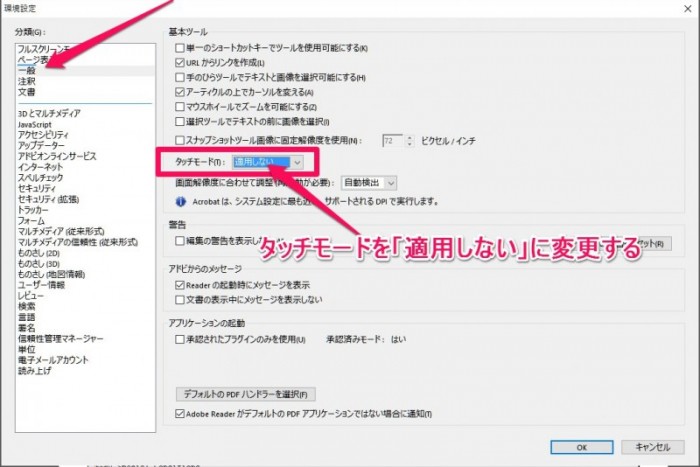The height and width of the screenshot is (467, 700).
Task: Select 信頼性管理マネージャー category
Action: coord(61,338)
